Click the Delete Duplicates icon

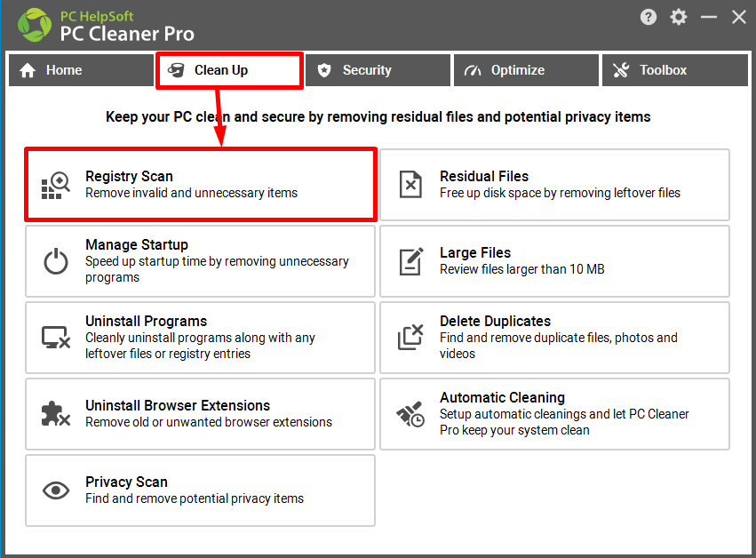(410, 337)
